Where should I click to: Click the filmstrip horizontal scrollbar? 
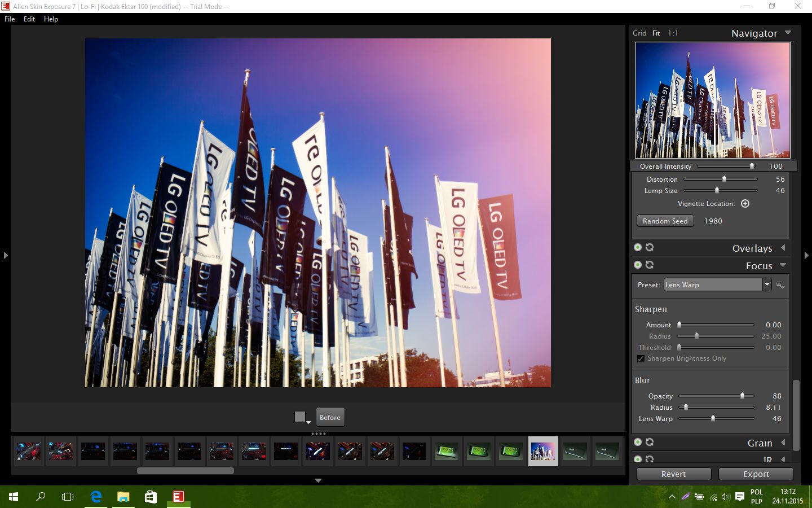[185, 471]
